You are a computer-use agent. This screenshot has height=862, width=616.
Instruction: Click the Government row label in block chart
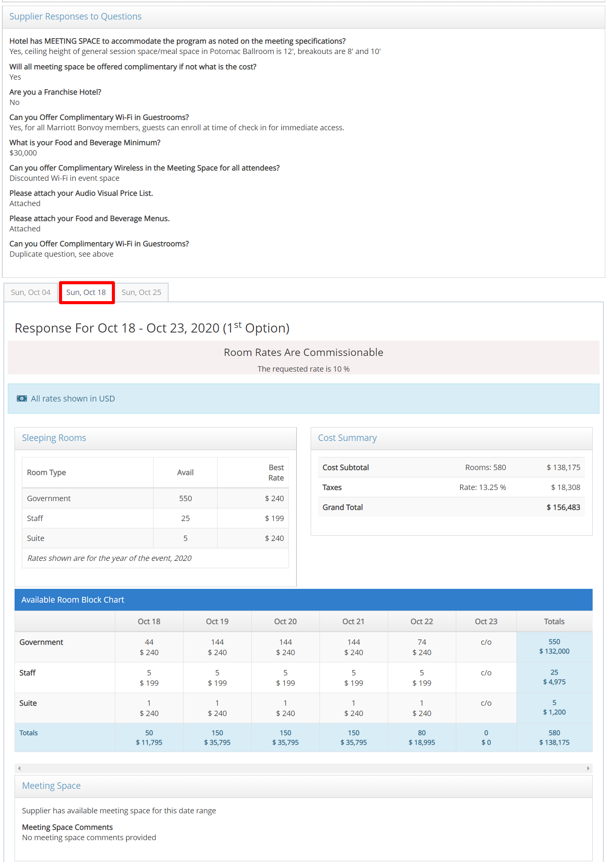(x=41, y=642)
